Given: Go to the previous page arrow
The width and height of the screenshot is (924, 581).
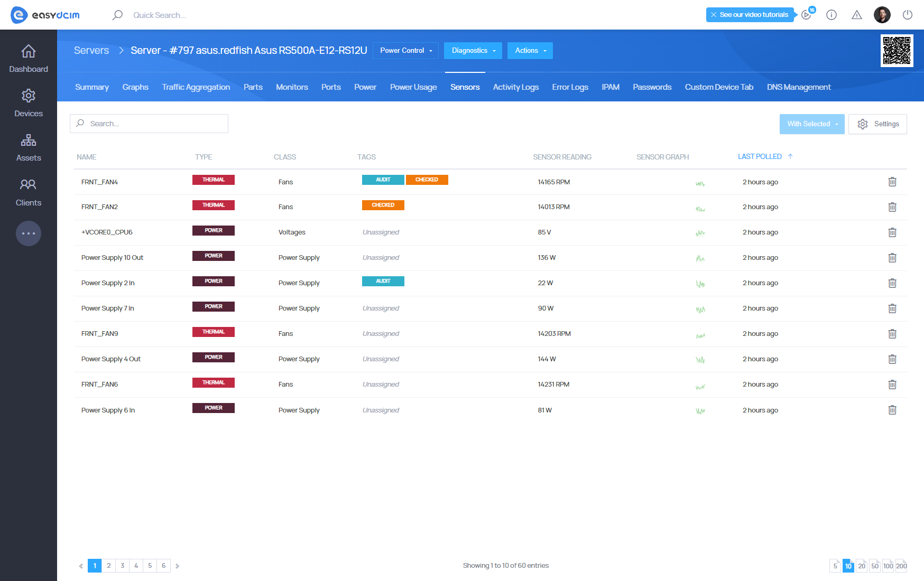Looking at the screenshot, I should pyautogui.click(x=81, y=566).
